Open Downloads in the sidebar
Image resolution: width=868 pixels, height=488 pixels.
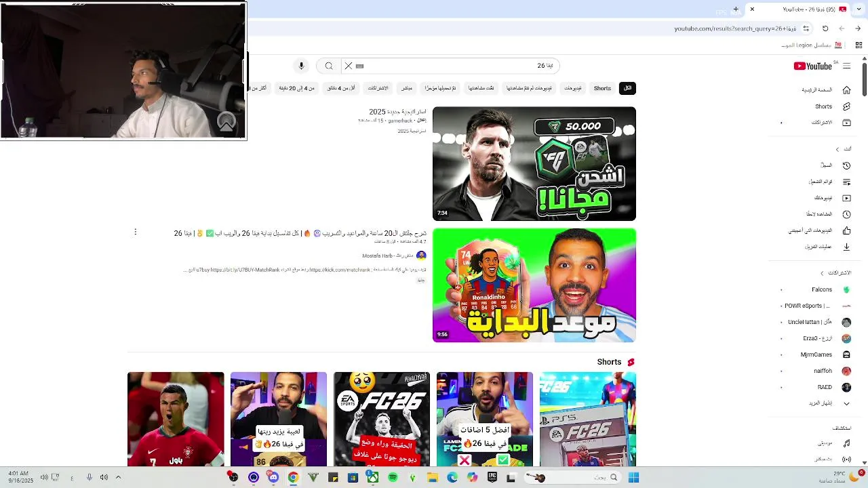coord(827,247)
